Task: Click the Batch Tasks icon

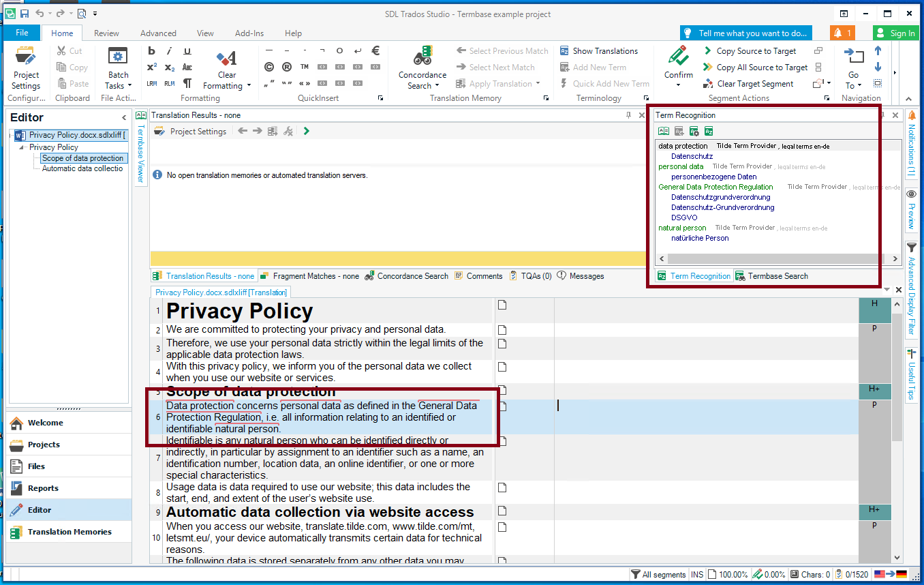Action: pyautogui.click(x=118, y=58)
